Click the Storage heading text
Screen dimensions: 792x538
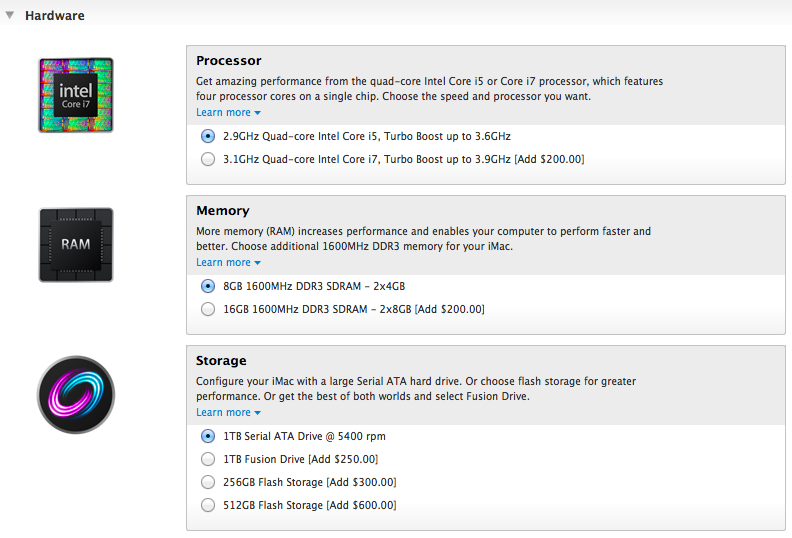[x=221, y=361]
